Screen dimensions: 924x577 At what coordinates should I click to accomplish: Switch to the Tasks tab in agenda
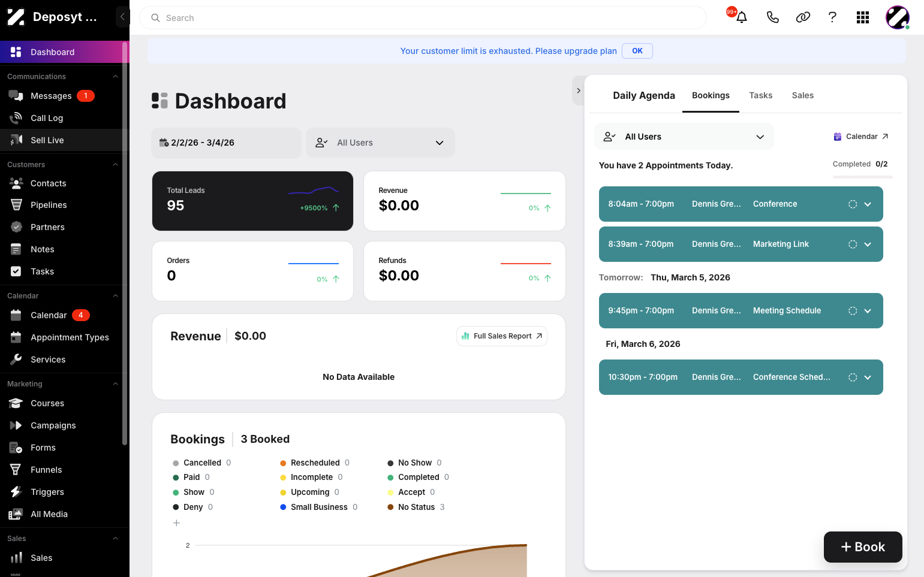pyautogui.click(x=760, y=95)
